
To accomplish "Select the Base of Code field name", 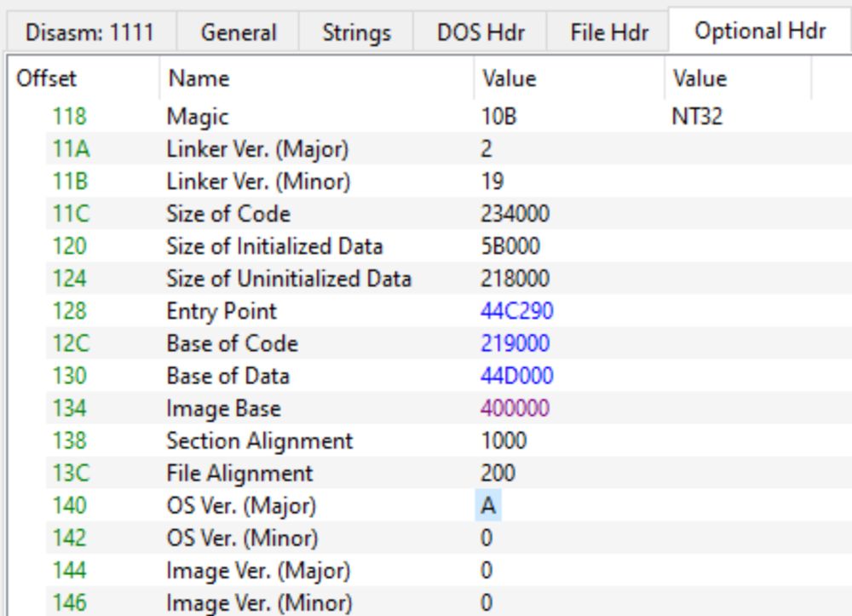I will coord(233,343).
